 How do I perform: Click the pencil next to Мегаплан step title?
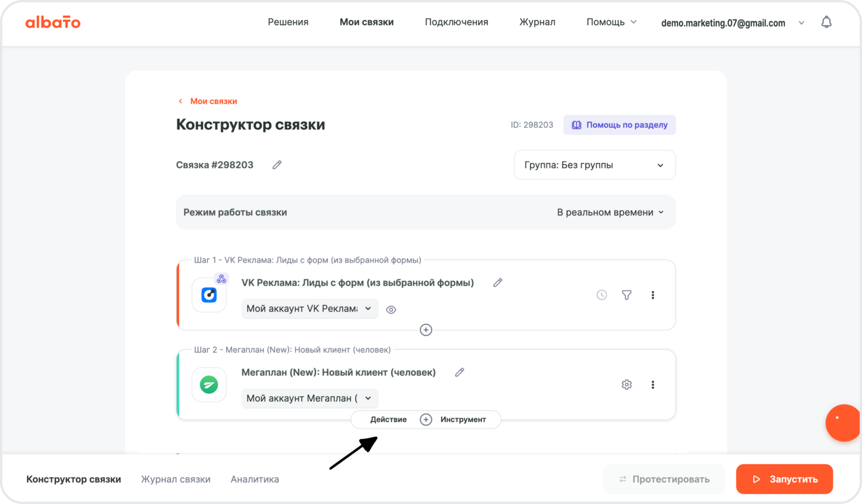(460, 372)
